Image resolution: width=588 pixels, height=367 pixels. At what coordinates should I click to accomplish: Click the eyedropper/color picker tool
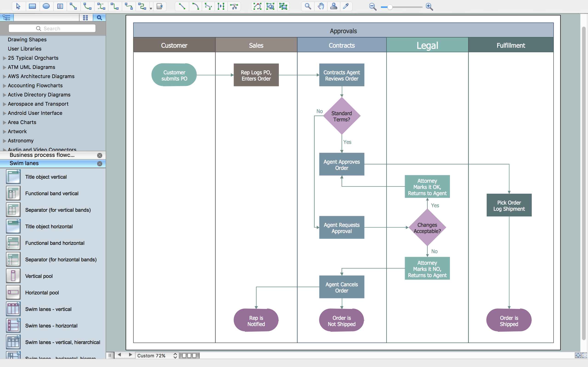347,6
